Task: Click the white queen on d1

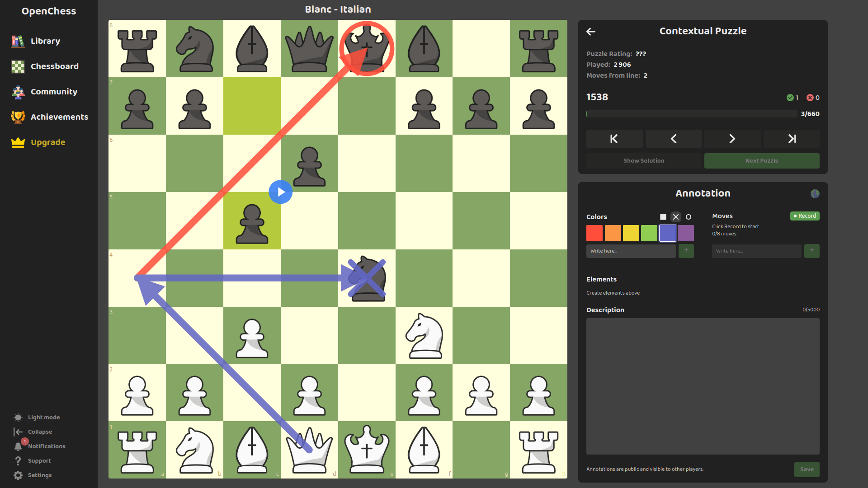Action: [x=309, y=450]
